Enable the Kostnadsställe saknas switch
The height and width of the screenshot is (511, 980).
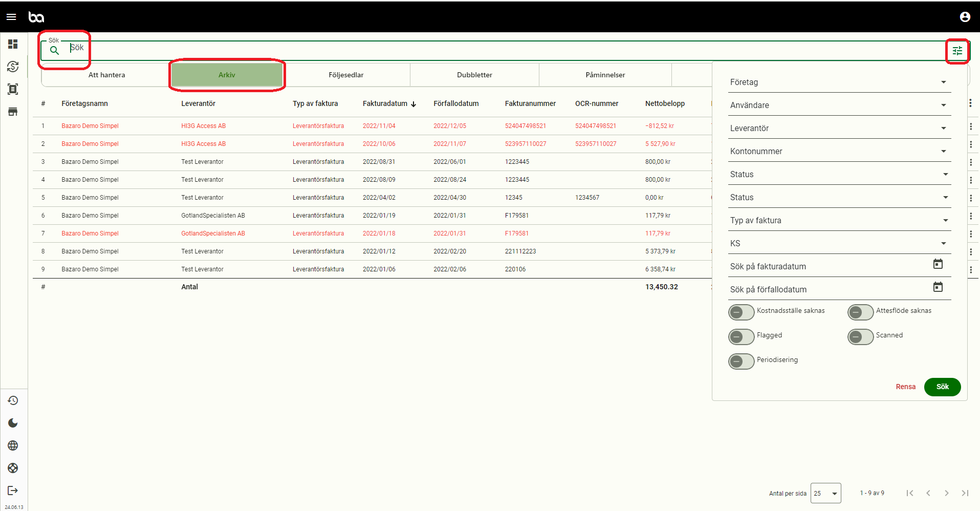[742, 312]
